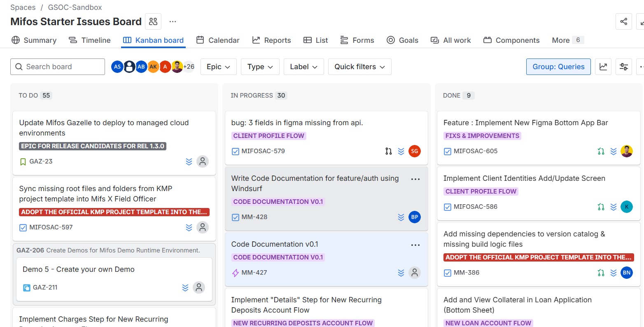
Task: Open the three-dot menu on MM-428 card
Action: click(415, 179)
